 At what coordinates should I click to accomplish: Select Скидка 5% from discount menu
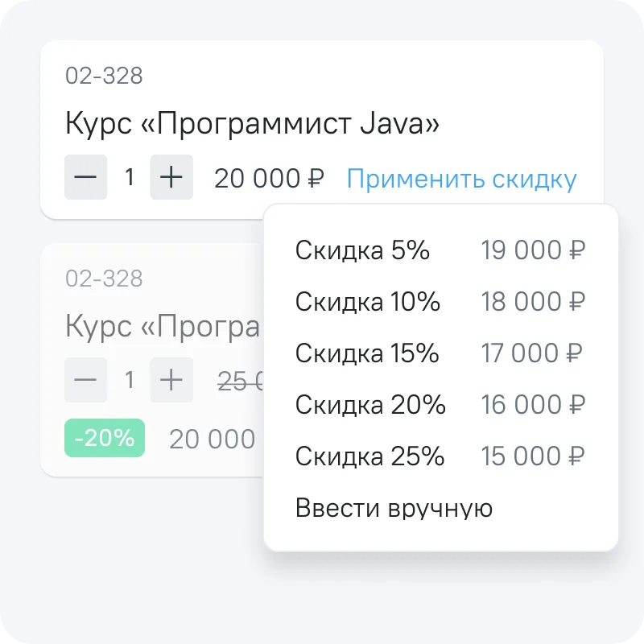440,250
